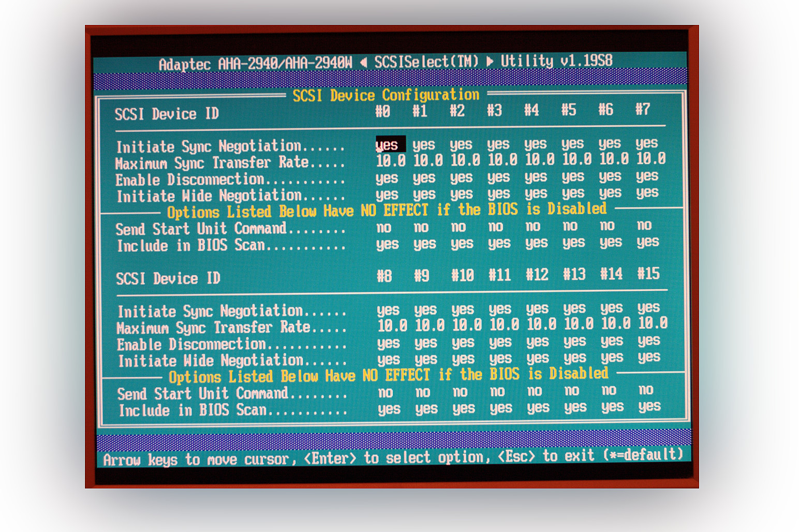
Task: Open Maximum Sync Transfer Rate for device #2
Action: (x=465, y=160)
